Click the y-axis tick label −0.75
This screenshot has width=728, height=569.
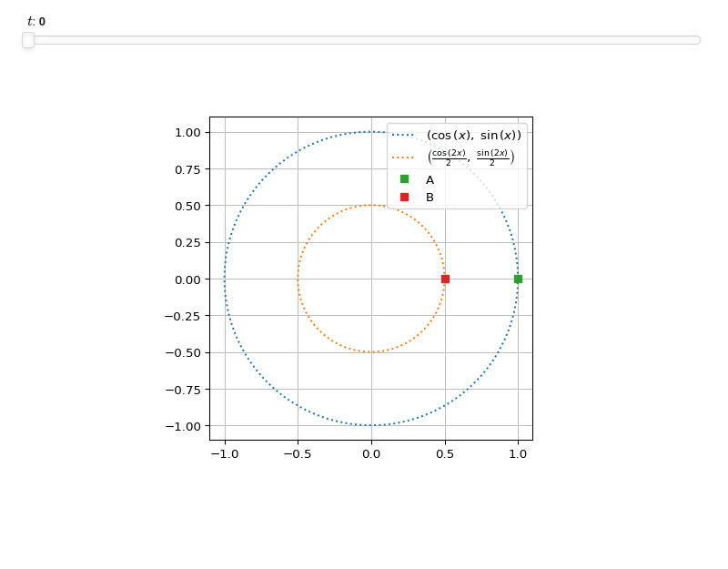click(183, 391)
